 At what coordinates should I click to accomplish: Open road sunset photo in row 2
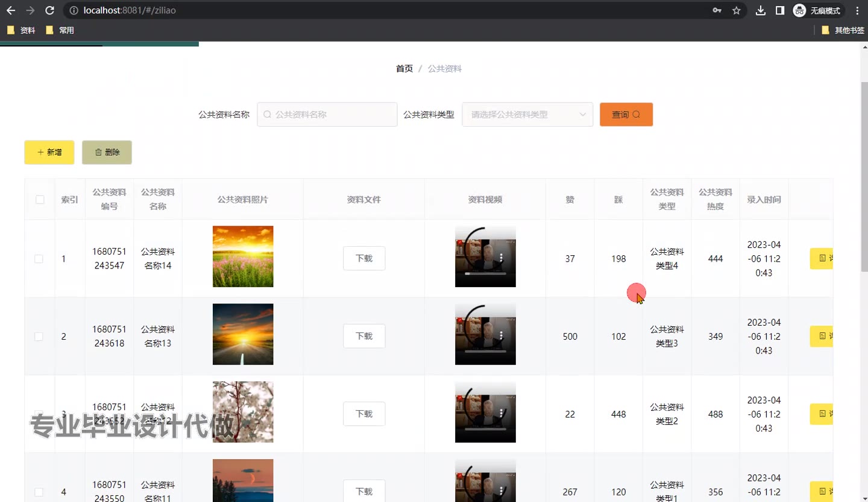(243, 334)
